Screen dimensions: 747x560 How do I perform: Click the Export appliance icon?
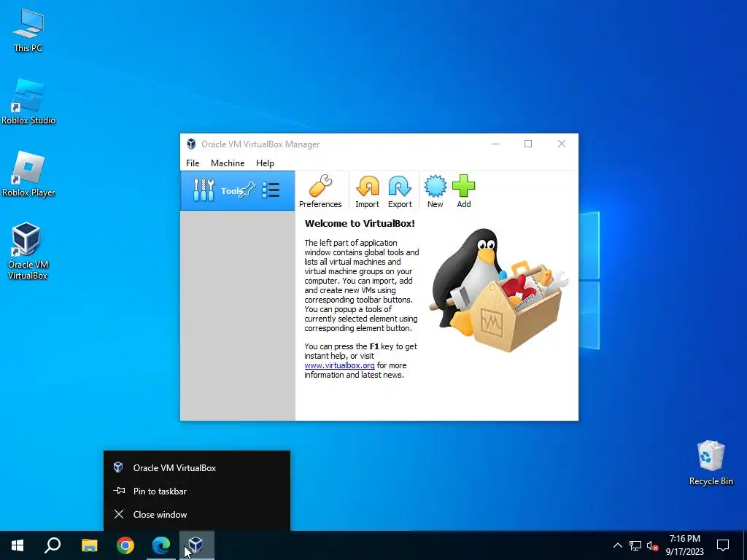tap(400, 191)
